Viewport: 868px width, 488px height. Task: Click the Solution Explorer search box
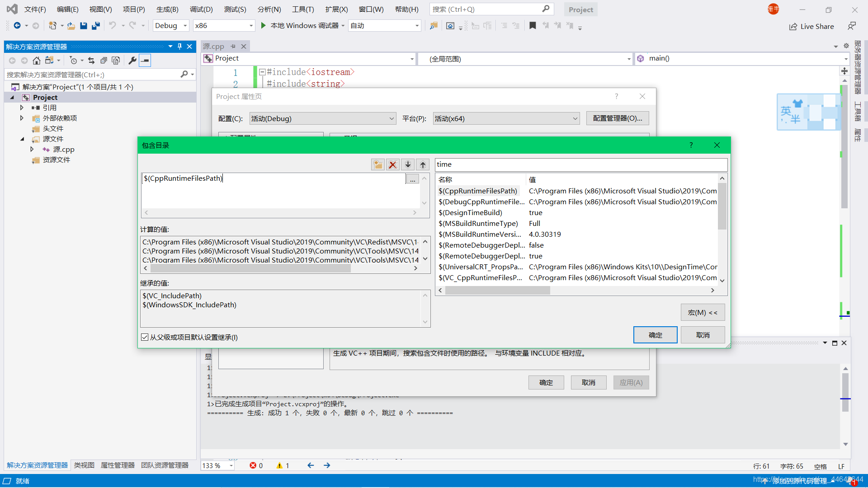tap(100, 75)
